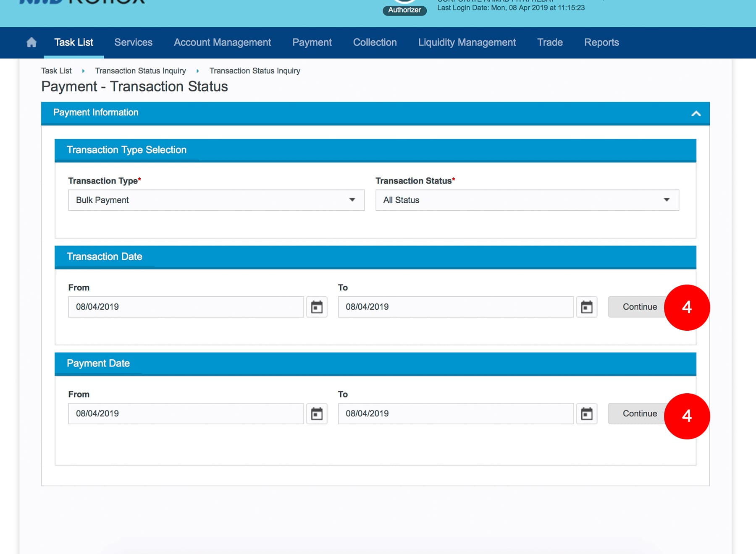The image size is (756, 554).
Task: Switch to the Reports menu
Action: coord(601,42)
